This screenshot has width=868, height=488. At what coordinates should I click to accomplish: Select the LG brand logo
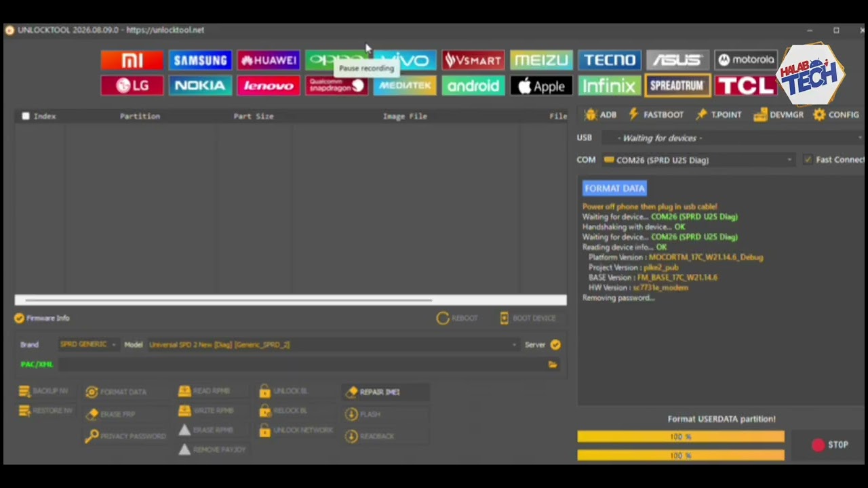tap(132, 85)
